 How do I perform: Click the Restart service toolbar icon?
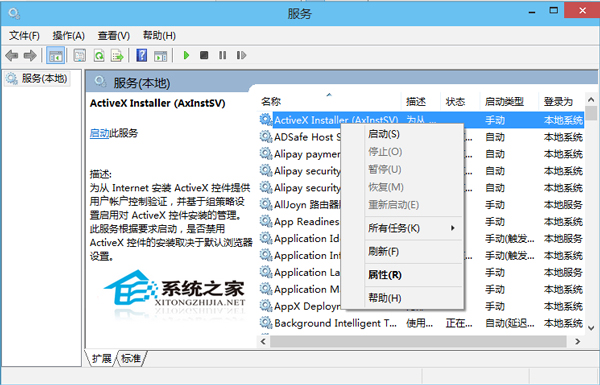tap(241, 55)
